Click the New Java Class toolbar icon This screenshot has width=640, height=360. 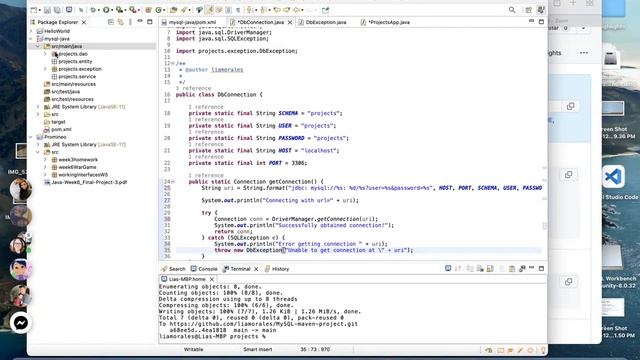pyautogui.click(x=159, y=10)
